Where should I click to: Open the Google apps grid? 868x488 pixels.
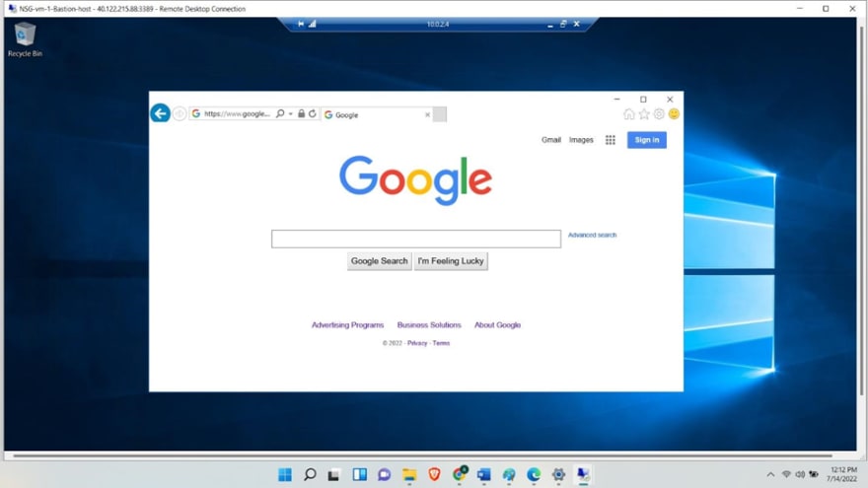[610, 140]
